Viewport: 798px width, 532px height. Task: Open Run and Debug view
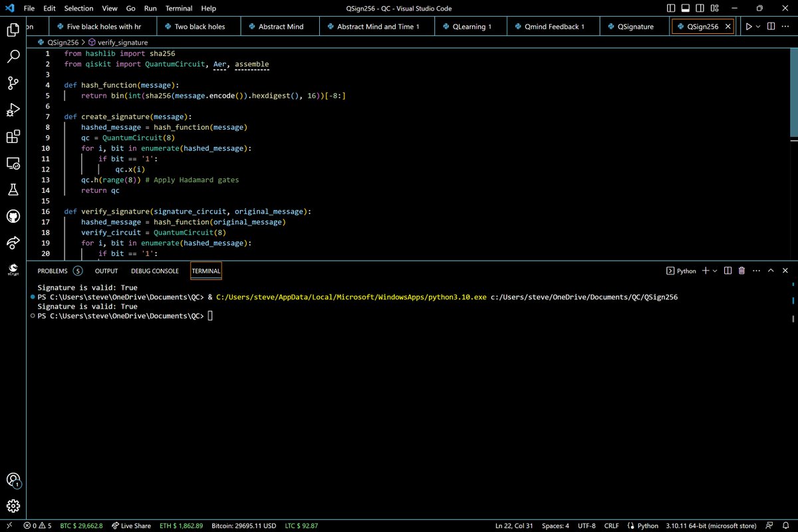click(x=13, y=110)
